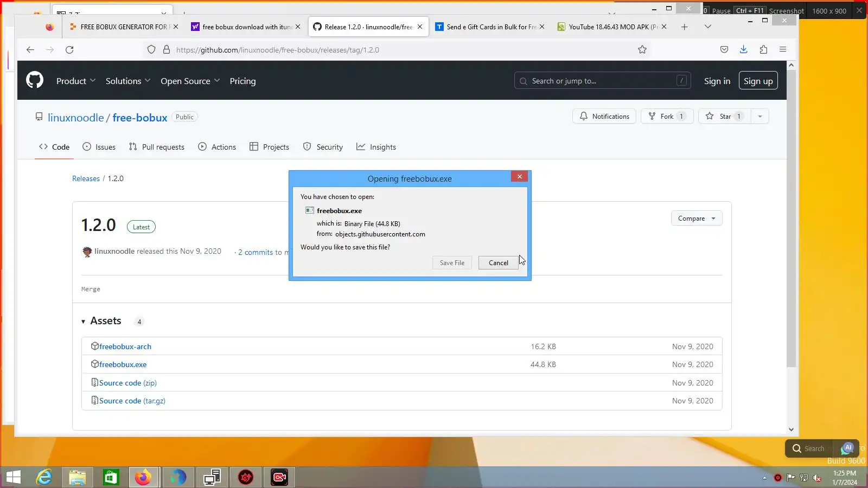
Task: Open the Windows Start button
Action: (x=13, y=477)
